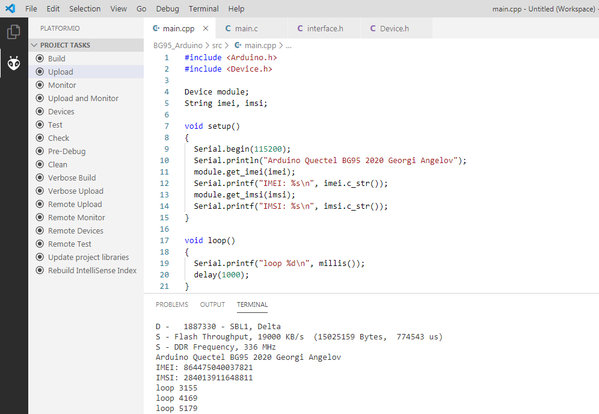Viewport: 599px width, 414px height.
Task: Switch to the OUTPUT panel tab
Action: 212,304
